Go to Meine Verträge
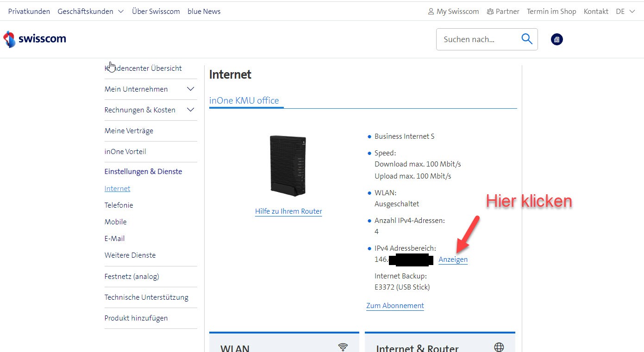This screenshot has height=352, width=644. tap(129, 131)
